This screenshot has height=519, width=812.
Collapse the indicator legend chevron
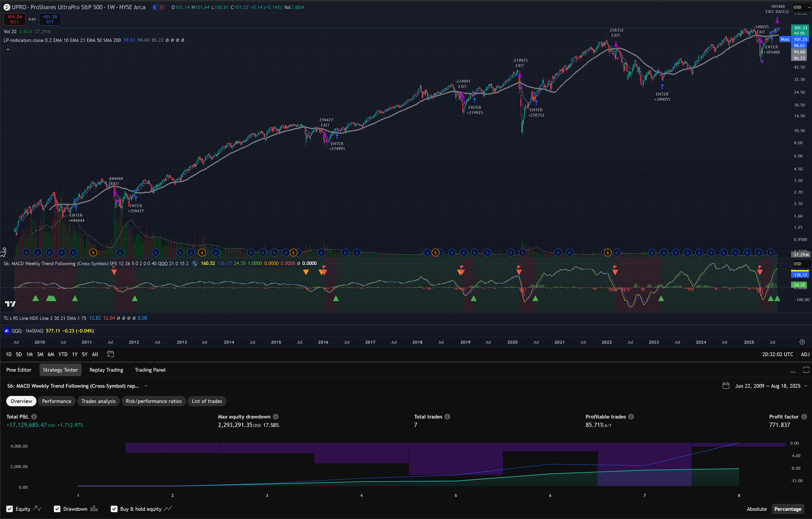click(8, 50)
